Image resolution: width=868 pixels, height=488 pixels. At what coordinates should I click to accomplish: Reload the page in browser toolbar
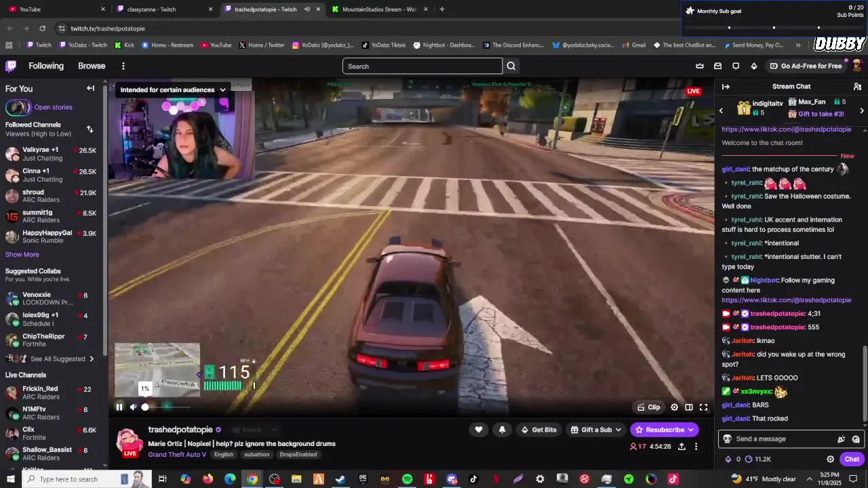42,28
